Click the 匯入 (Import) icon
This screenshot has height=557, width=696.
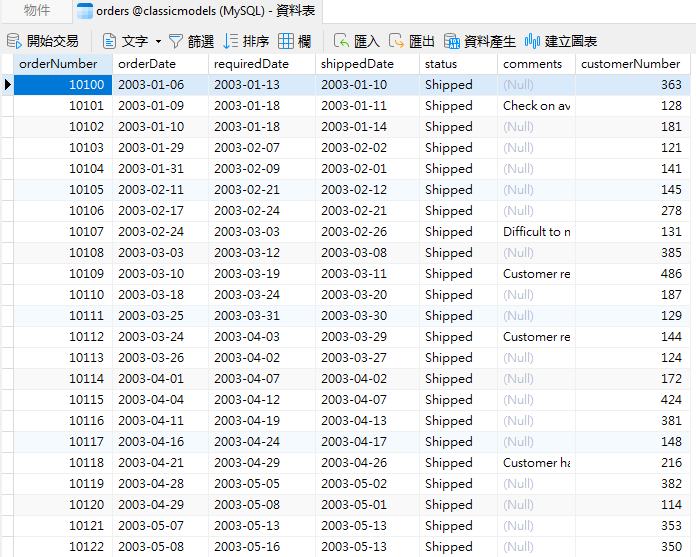point(342,41)
